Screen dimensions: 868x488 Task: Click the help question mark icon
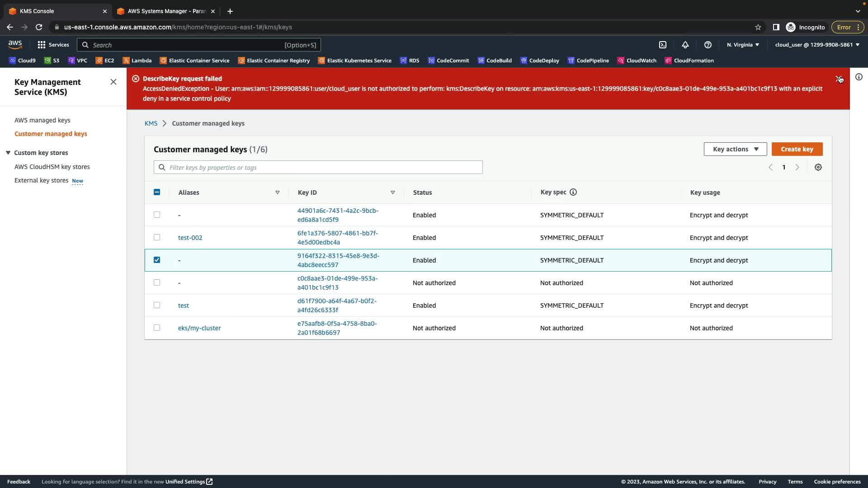[708, 45]
